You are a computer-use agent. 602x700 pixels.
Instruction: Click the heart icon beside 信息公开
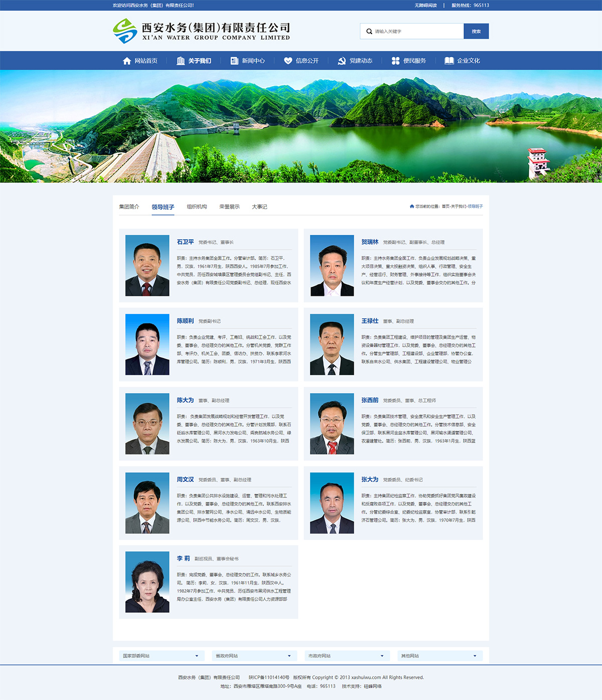click(288, 61)
